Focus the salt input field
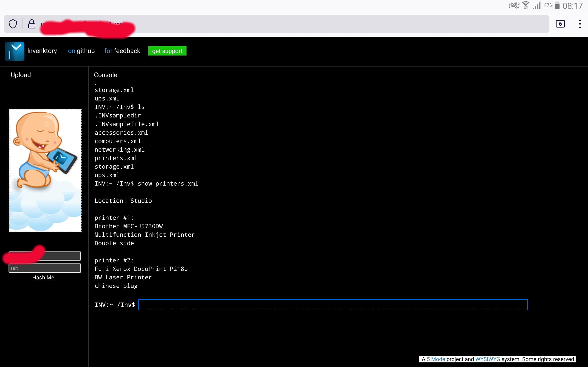The height and width of the screenshot is (367, 588). (45, 268)
